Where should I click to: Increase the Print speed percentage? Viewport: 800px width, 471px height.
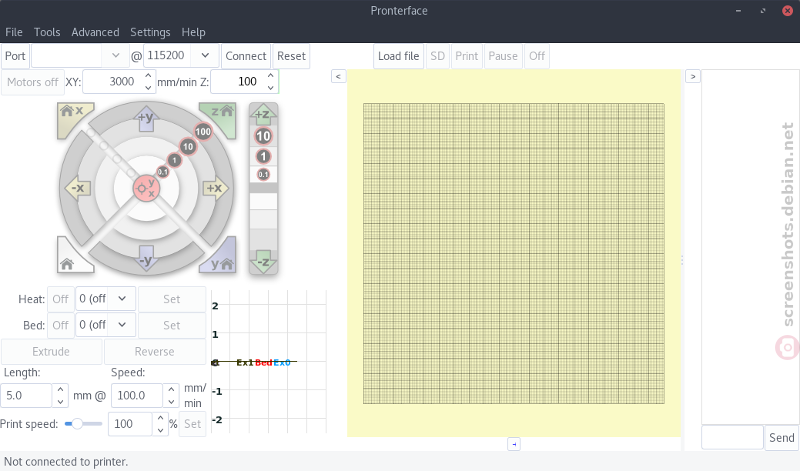pyautogui.click(x=160, y=418)
